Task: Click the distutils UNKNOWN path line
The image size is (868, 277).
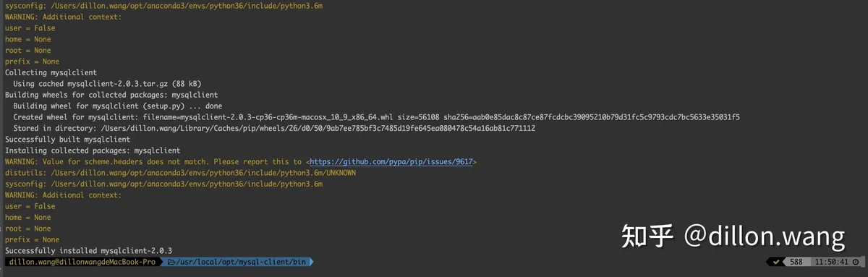Action: 180,173
